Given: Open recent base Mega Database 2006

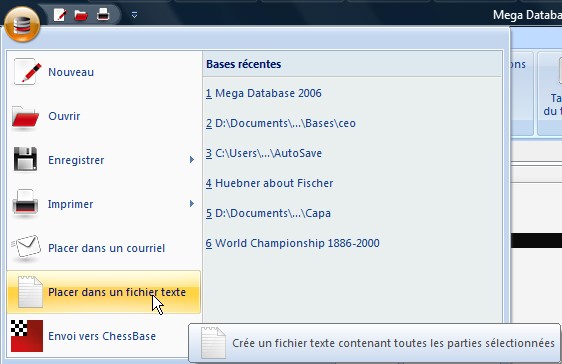Looking at the screenshot, I should pyautogui.click(x=263, y=94).
